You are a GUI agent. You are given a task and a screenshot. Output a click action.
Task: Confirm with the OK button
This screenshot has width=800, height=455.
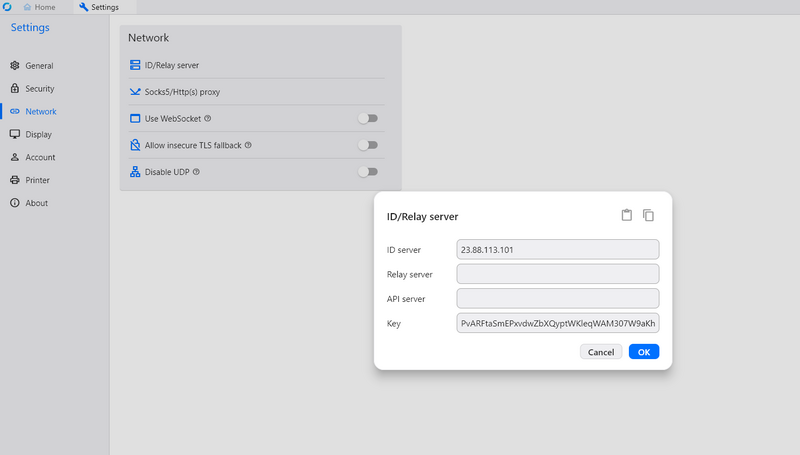(644, 352)
